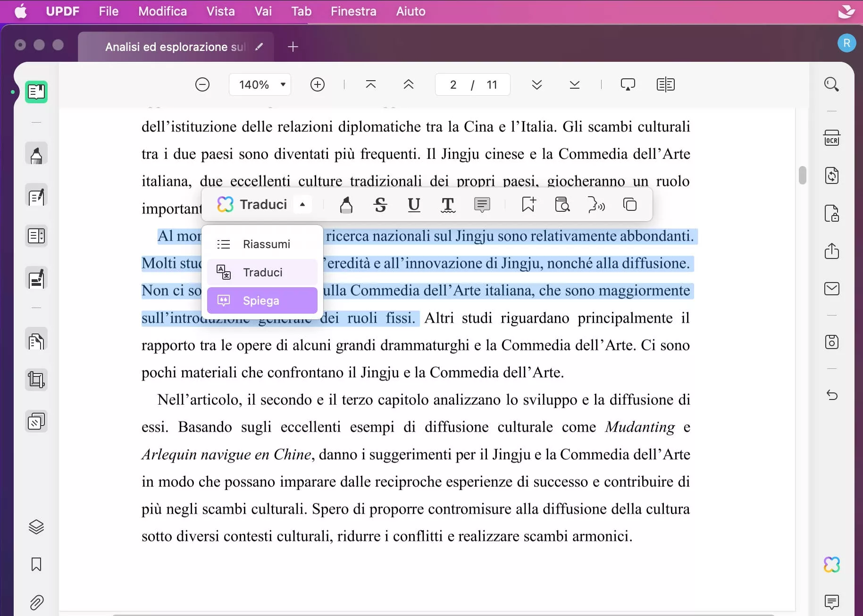This screenshot has width=863, height=616.
Task: Select the Comment highlighter tool in sidebar
Action: (36, 154)
